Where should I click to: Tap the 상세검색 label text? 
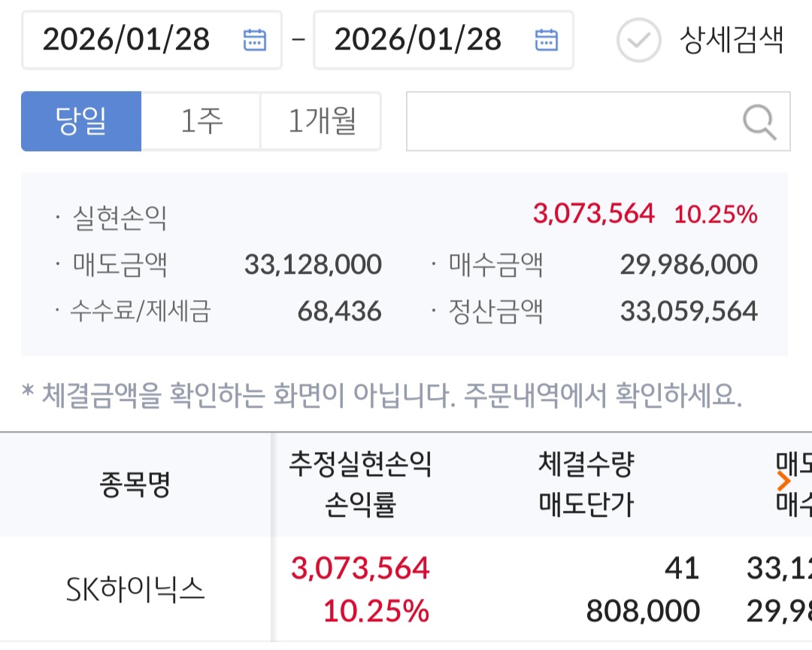coord(731,40)
